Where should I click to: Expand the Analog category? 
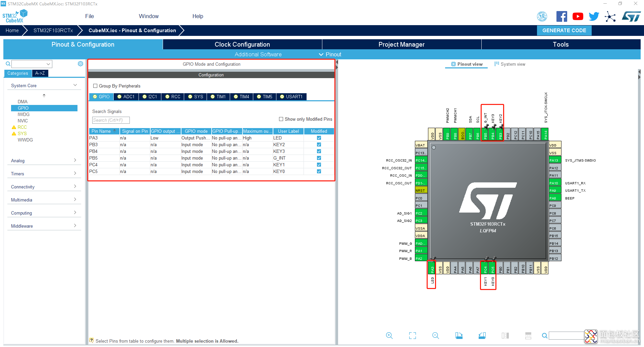tap(44, 161)
